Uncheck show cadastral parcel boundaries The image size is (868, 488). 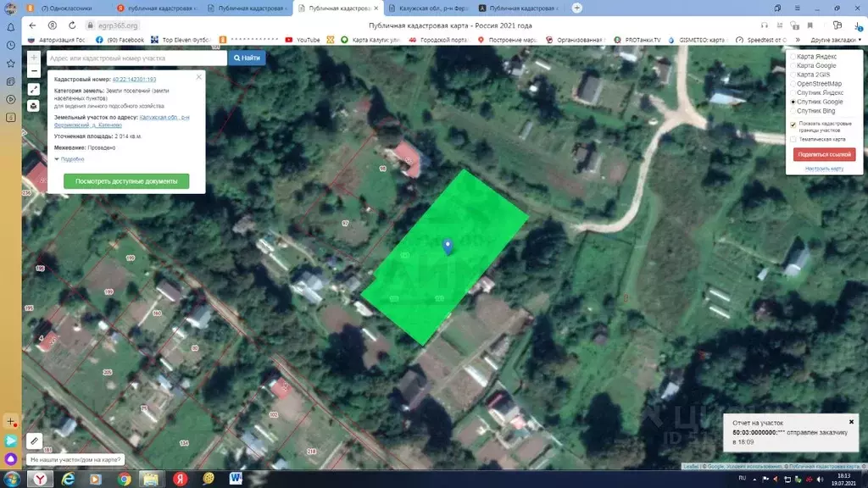click(x=793, y=124)
